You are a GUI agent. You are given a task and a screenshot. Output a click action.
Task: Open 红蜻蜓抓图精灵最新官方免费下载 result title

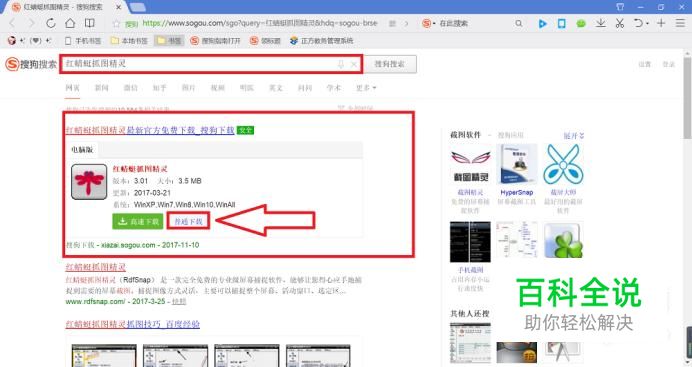[x=150, y=130]
